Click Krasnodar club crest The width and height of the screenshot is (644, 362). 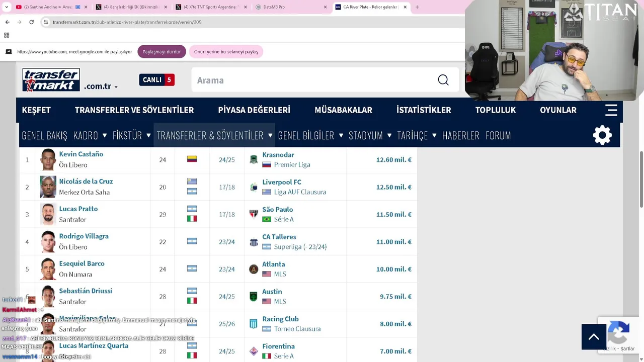coord(254,160)
